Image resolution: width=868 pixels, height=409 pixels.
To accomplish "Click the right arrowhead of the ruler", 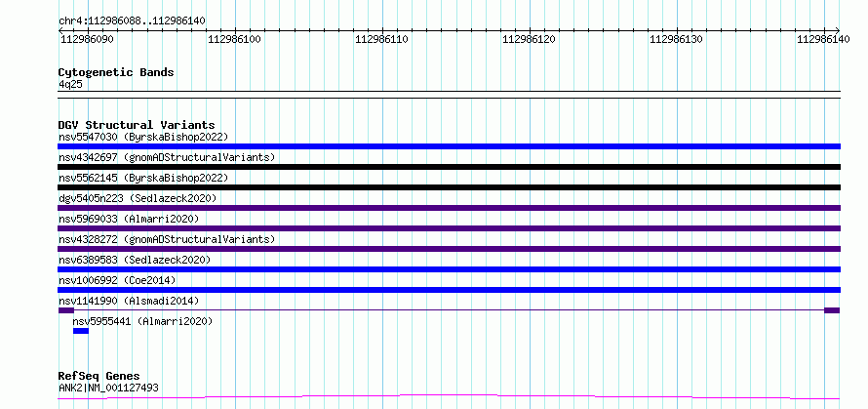I will [838, 30].
